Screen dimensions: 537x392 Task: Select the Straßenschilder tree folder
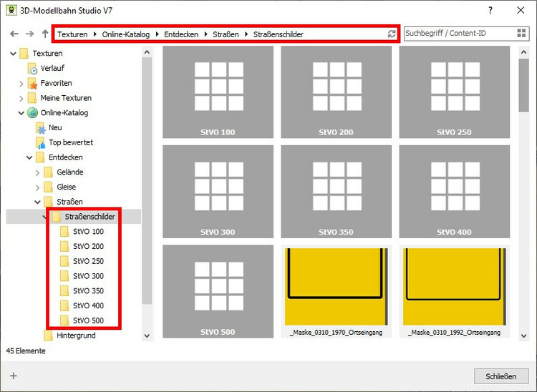click(x=84, y=217)
